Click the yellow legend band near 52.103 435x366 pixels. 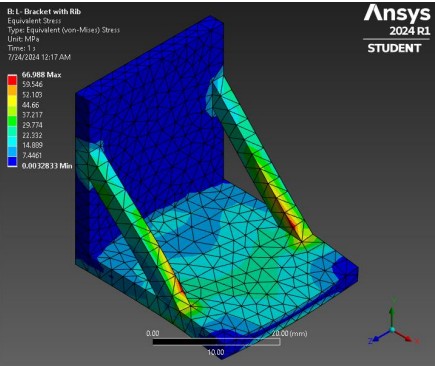tap(12, 100)
